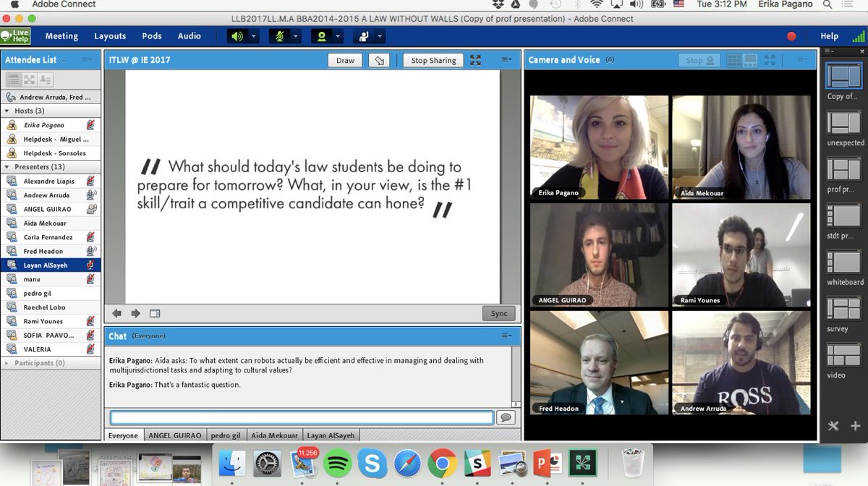Toggle the muted microphone button
The height and width of the screenshot is (486, 868).
click(x=279, y=36)
